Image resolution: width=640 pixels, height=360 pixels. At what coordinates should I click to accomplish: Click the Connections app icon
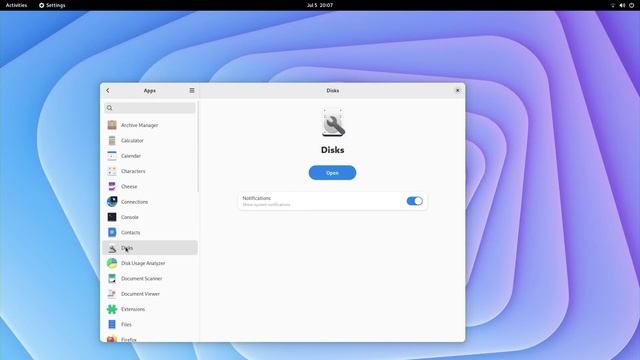pyautogui.click(x=112, y=202)
